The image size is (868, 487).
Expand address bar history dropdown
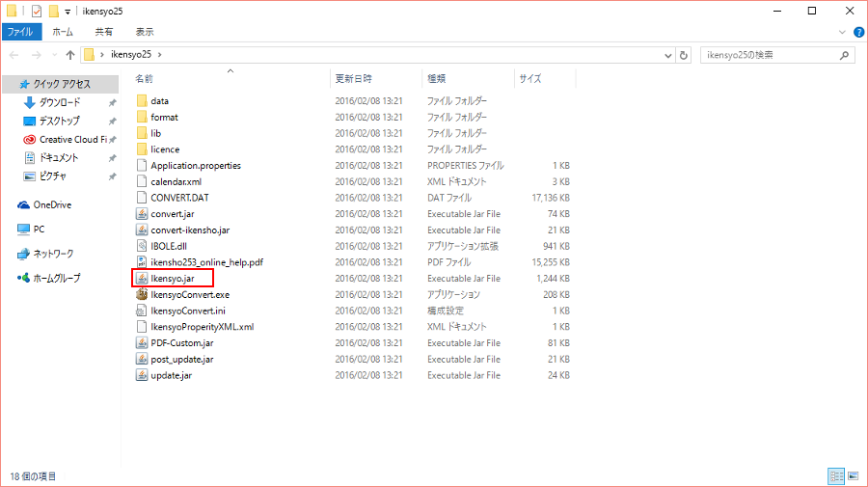pos(667,55)
